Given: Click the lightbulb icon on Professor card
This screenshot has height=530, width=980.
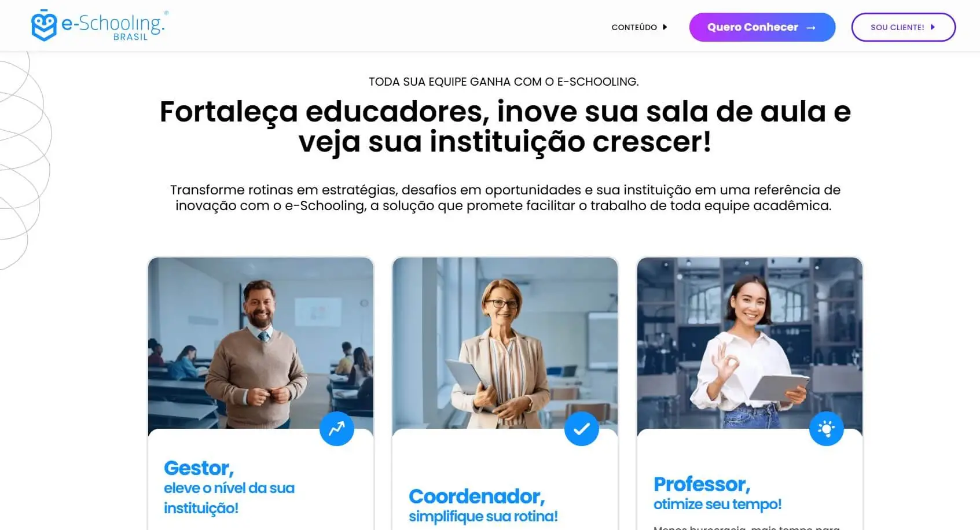Looking at the screenshot, I should (827, 429).
